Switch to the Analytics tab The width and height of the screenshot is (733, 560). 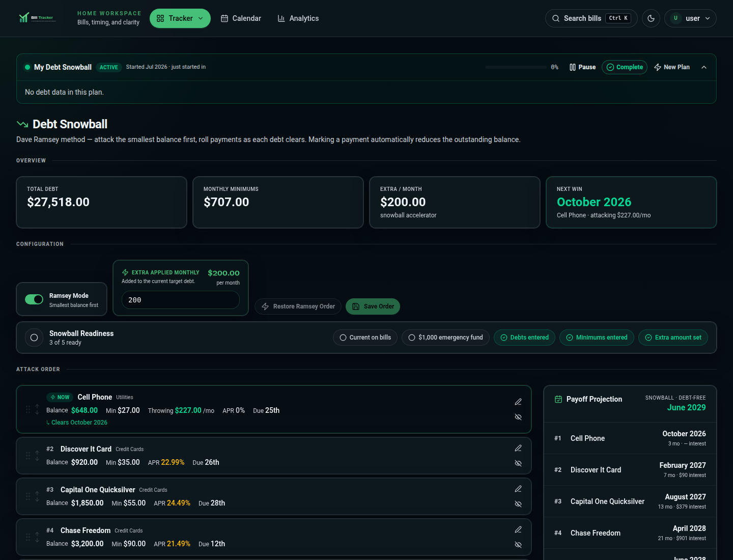[298, 18]
